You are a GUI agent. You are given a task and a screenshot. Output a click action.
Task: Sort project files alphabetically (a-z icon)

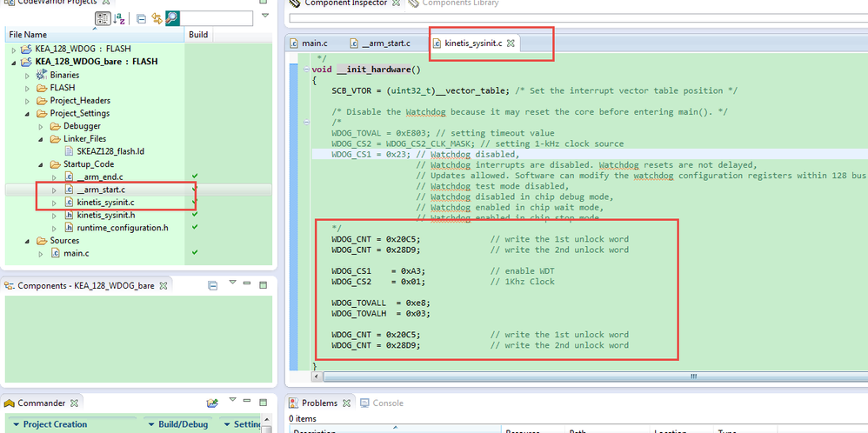[119, 19]
